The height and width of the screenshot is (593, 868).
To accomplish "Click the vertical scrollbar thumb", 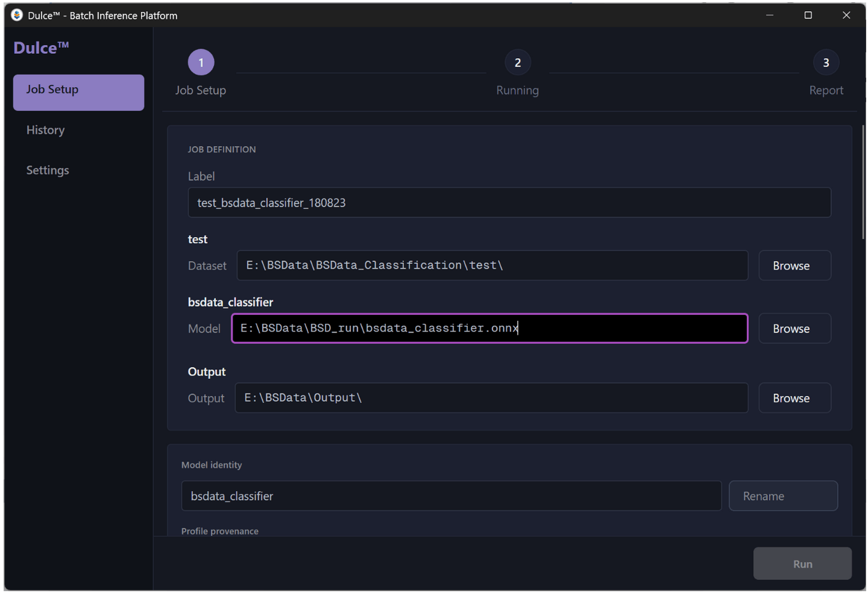I will (863, 182).
